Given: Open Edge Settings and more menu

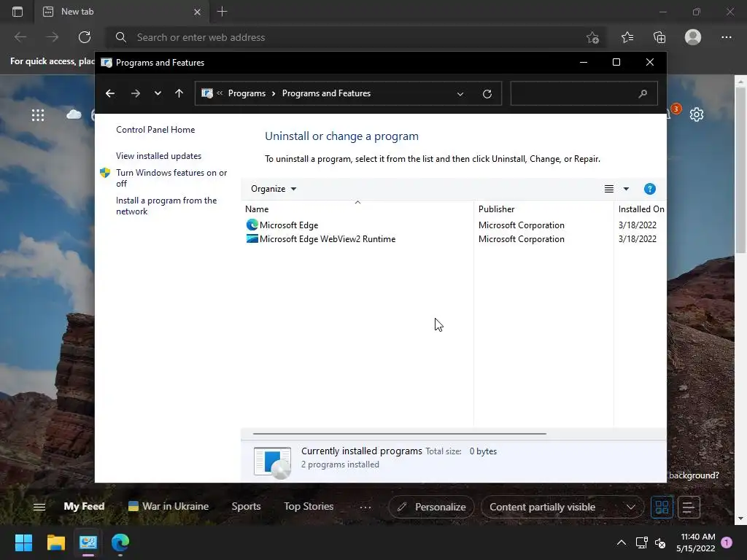Looking at the screenshot, I should [x=726, y=37].
